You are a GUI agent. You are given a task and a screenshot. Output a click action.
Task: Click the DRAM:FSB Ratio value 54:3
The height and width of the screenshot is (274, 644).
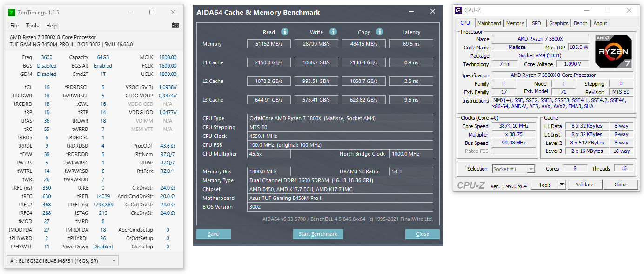point(411,171)
